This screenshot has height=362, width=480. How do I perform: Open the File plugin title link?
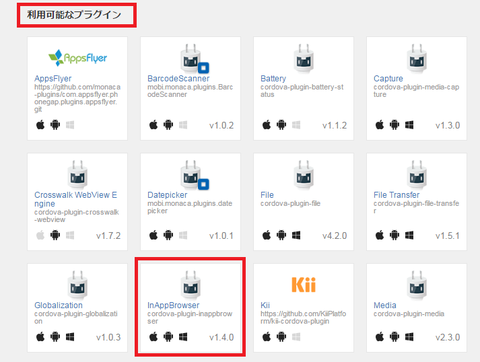coord(267,195)
